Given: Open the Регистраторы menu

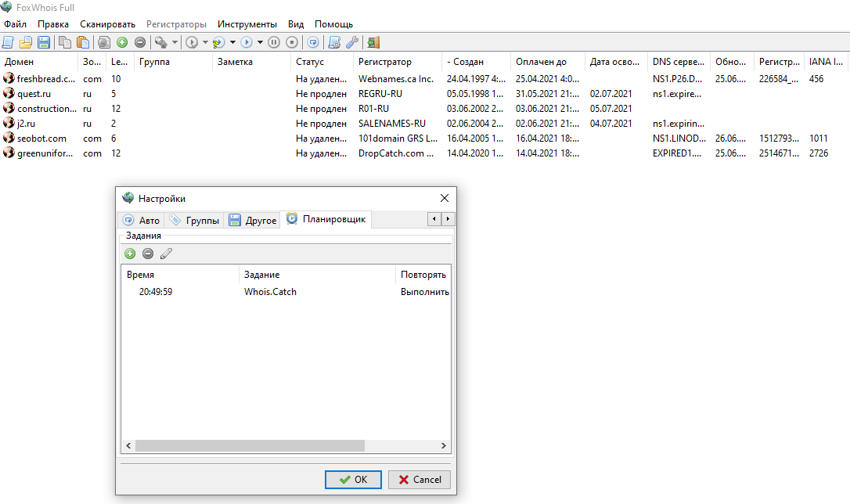Looking at the screenshot, I should 176,24.
